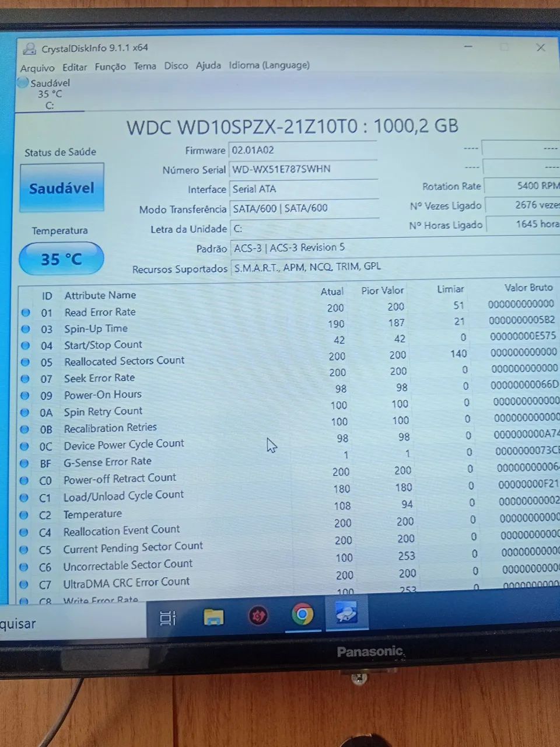Open the Editar menu
The height and width of the screenshot is (747, 560).
coord(75,67)
